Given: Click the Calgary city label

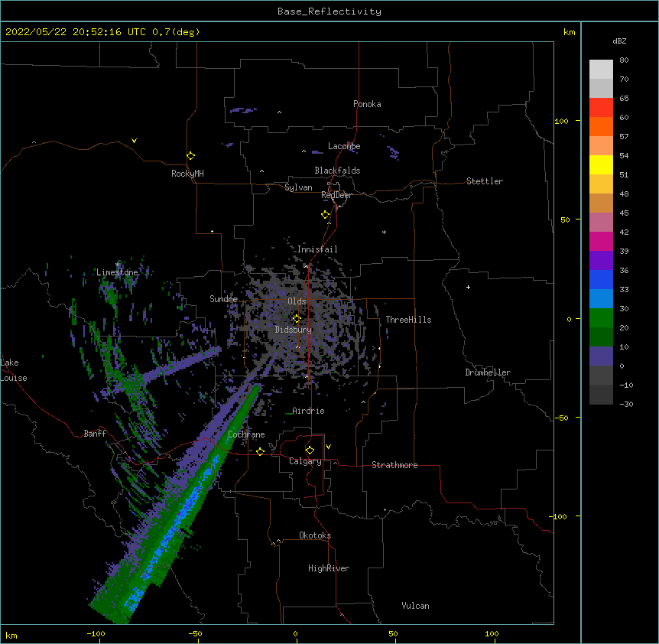Looking at the screenshot, I should point(305,461).
